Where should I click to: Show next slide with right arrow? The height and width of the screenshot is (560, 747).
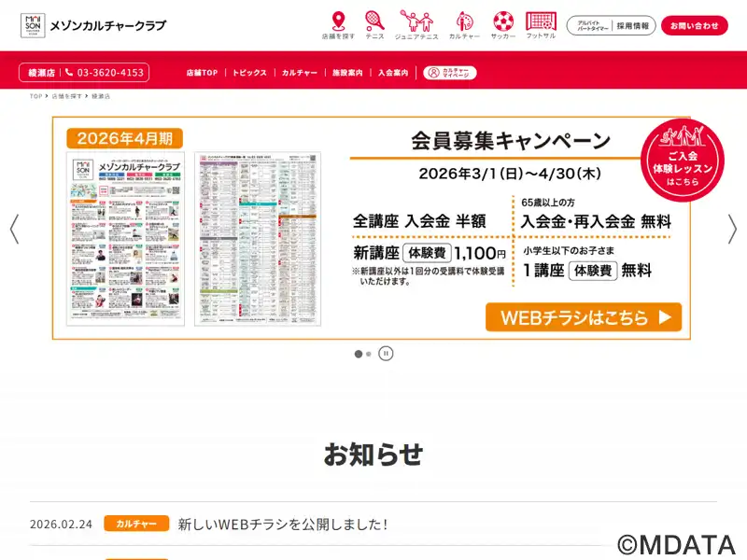(732, 229)
